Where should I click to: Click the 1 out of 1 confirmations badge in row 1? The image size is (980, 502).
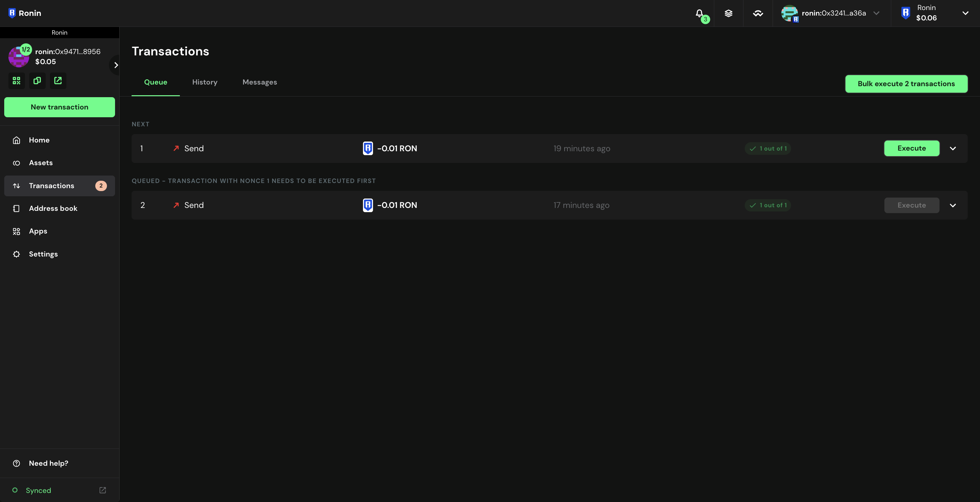(x=768, y=148)
